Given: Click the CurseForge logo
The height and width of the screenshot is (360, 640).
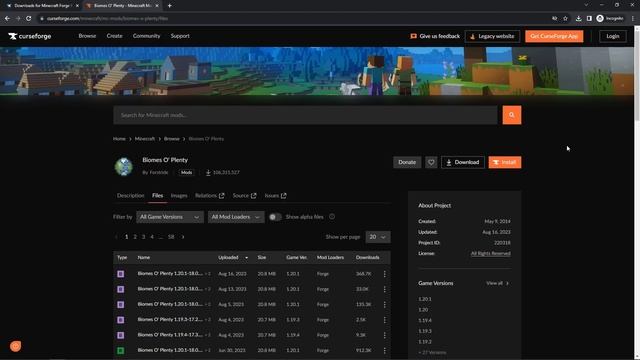Looking at the screenshot, I should [x=29, y=36].
